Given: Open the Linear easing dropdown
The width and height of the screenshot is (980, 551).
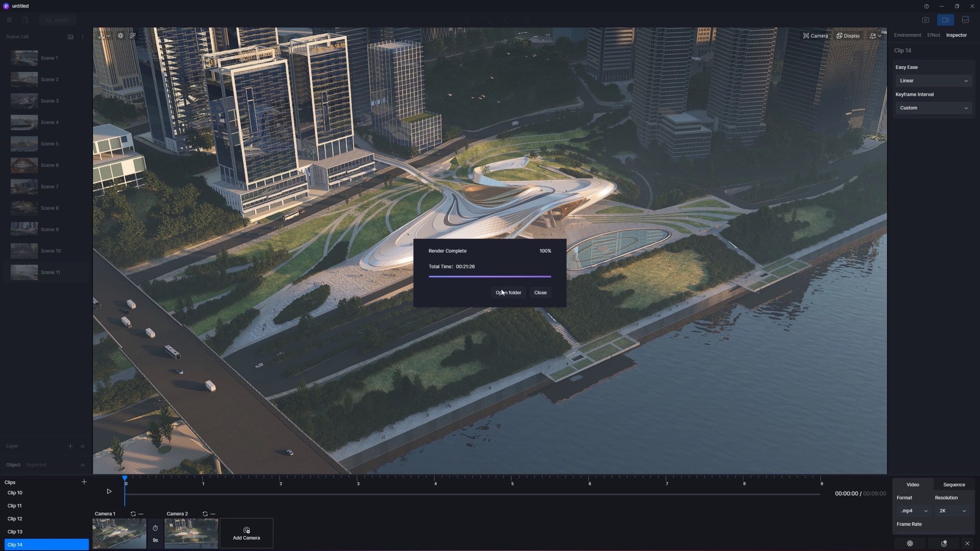Looking at the screenshot, I should point(933,81).
